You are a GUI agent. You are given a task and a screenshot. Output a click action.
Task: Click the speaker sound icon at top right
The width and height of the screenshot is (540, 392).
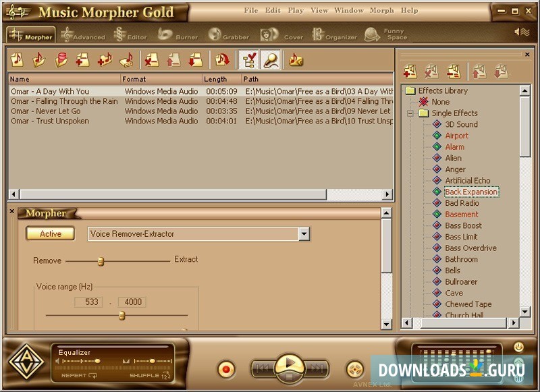(522, 32)
